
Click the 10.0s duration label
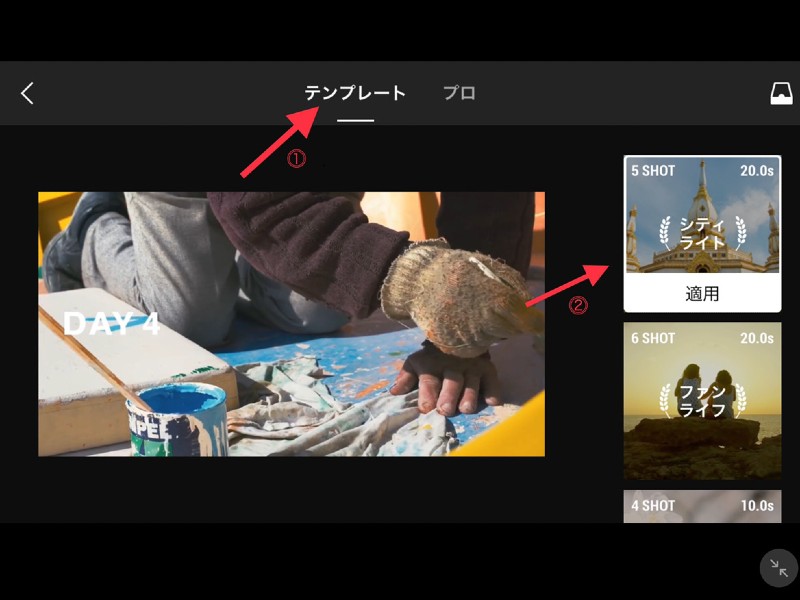tap(756, 506)
